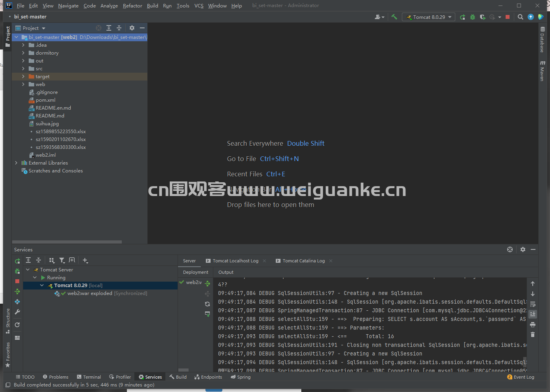Rerun Tomcat 8.0.29 from the top toolbar

[x=462, y=17]
